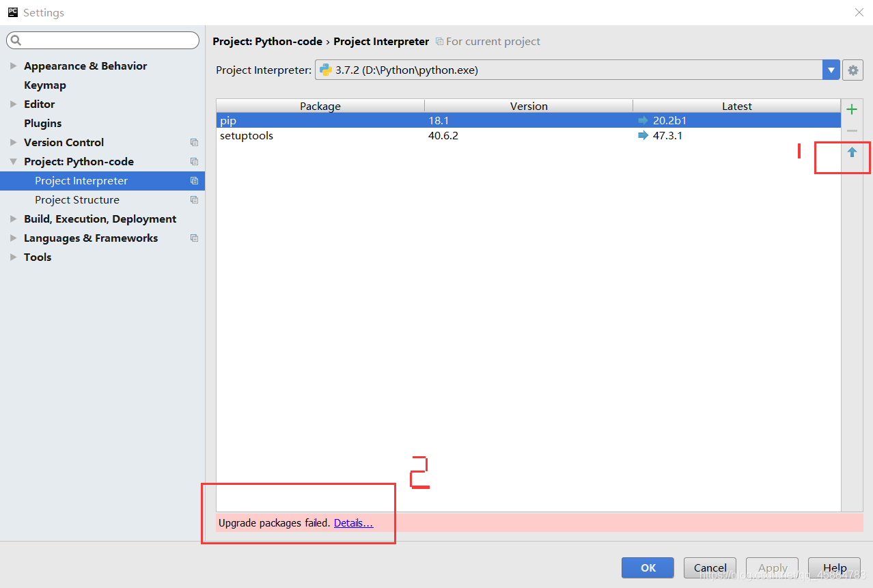Select the Project Structure settings page

tap(77, 199)
